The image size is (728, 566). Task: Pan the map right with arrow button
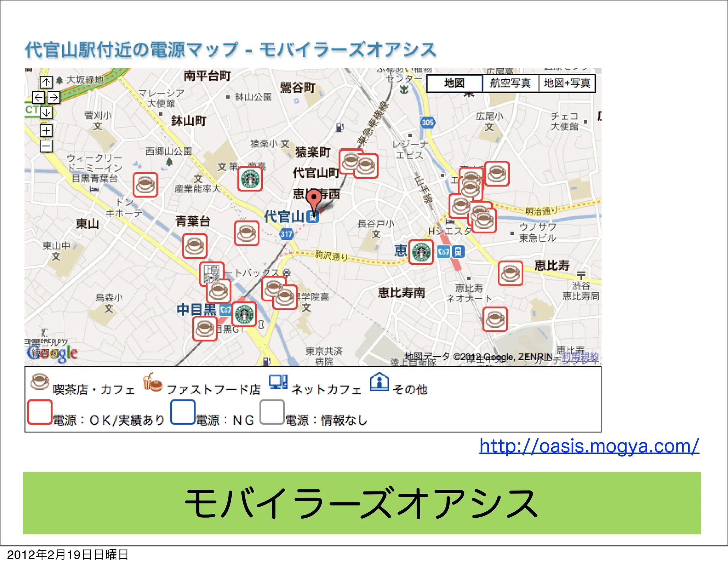54,97
